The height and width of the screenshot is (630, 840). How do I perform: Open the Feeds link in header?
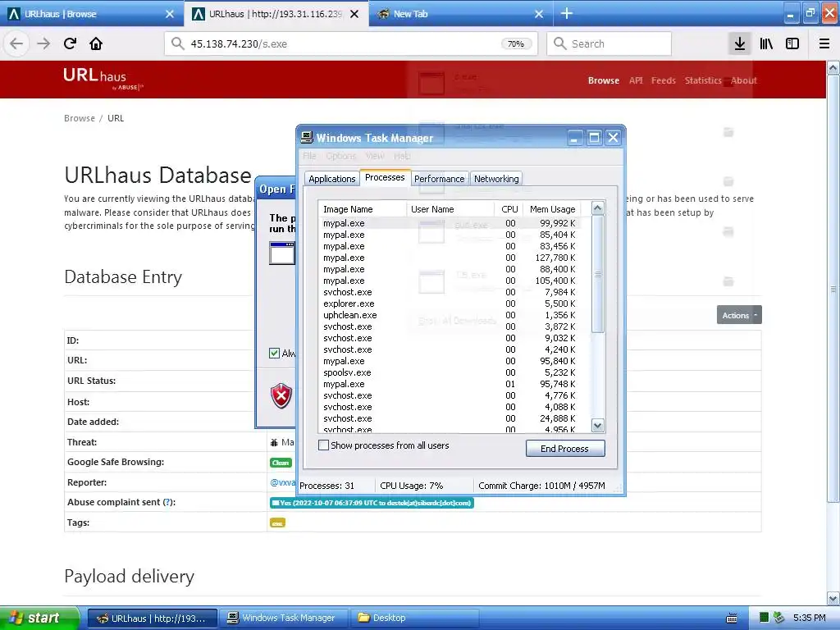pos(663,80)
